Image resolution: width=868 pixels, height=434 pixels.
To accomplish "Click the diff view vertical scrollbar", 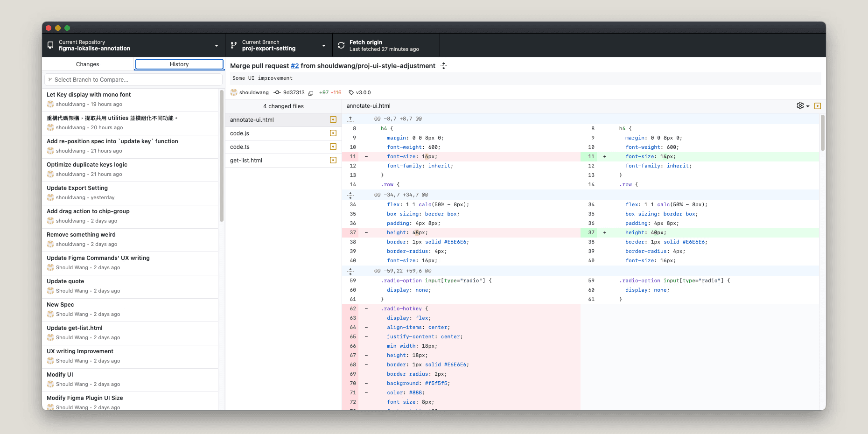I will (x=823, y=133).
